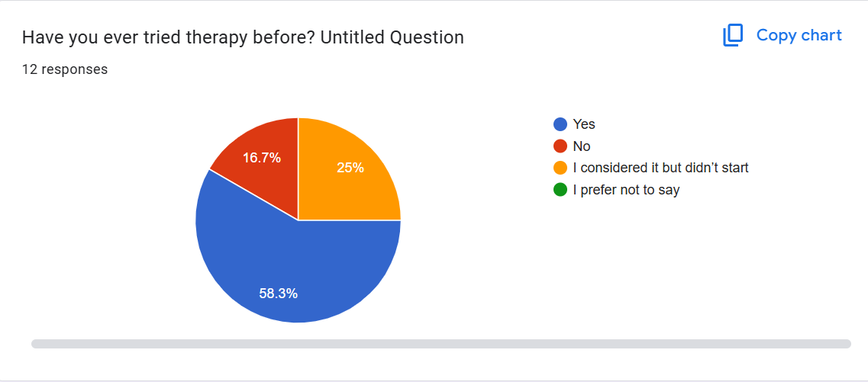The width and height of the screenshot is (868, 382).
Task: Click the Copy chart text link
Action: (x=799, y=36)
